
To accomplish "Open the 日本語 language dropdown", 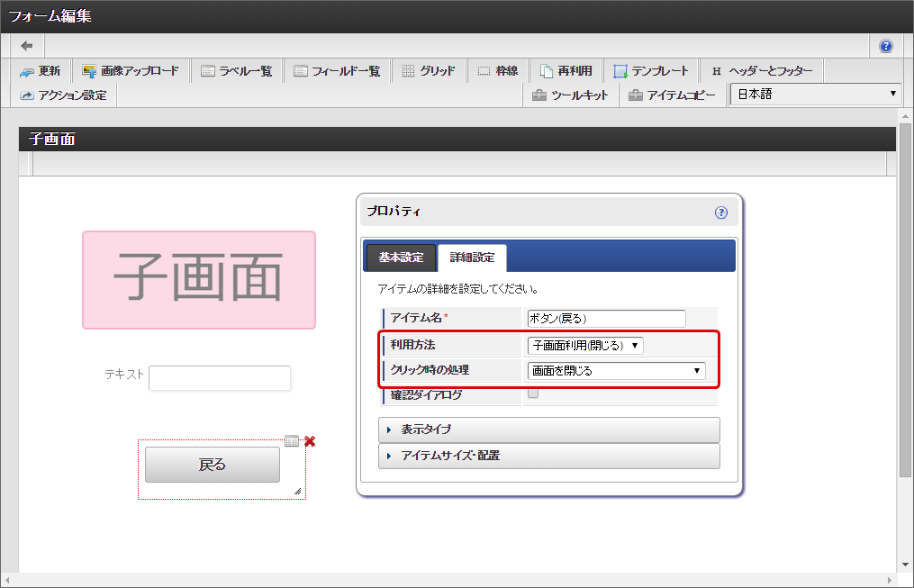I will click(x=816, y=94).
